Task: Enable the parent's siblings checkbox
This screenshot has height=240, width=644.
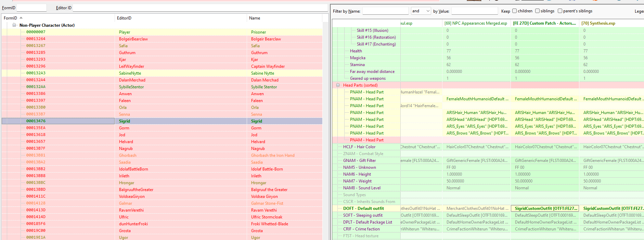Action: [x=560, y=11]
